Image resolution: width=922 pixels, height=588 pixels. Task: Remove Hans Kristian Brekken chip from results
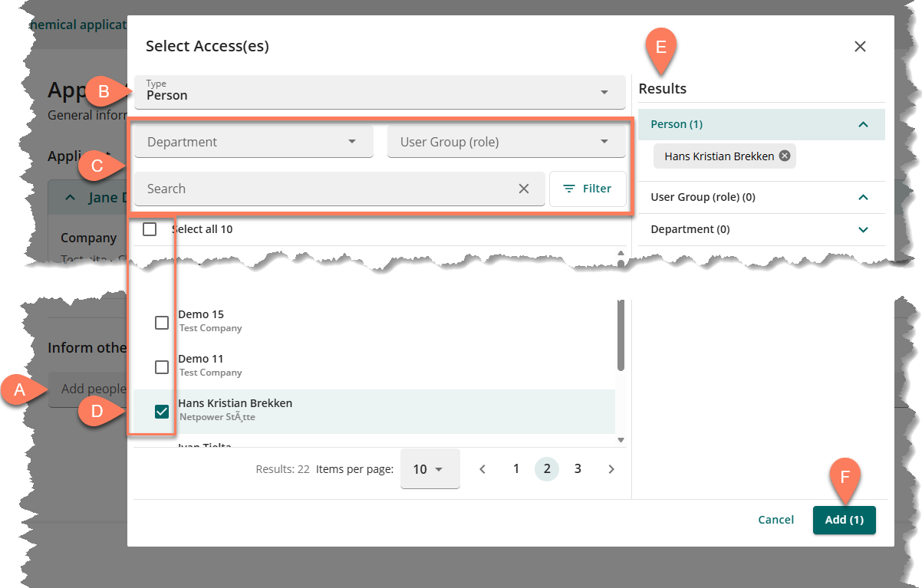tap(784, 156)
